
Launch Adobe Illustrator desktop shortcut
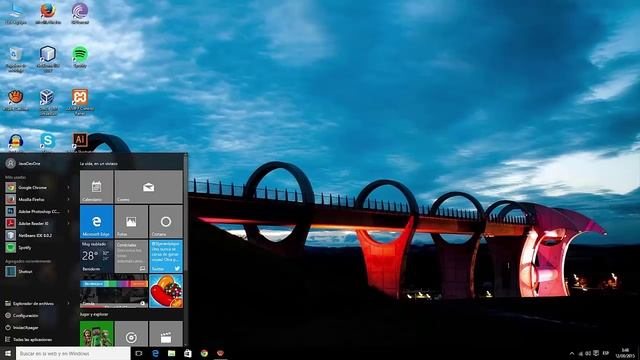pyautogui.click(x=80, y=141)
